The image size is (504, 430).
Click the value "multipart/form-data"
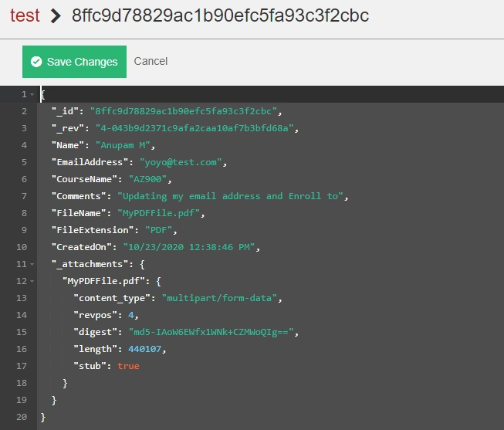[x=219, y=299]
